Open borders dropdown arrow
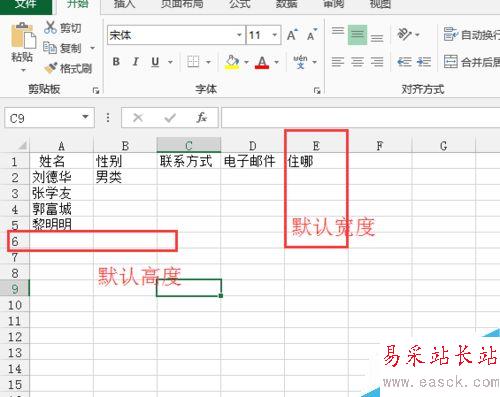This screenshot has height=397, width=500. [x=208, y=62]
